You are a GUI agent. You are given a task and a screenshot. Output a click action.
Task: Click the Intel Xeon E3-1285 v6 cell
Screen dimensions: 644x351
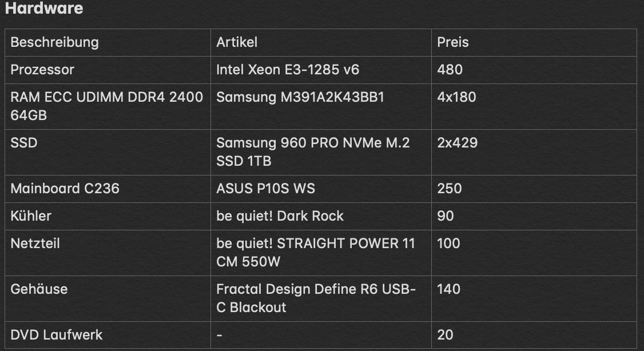288,70
